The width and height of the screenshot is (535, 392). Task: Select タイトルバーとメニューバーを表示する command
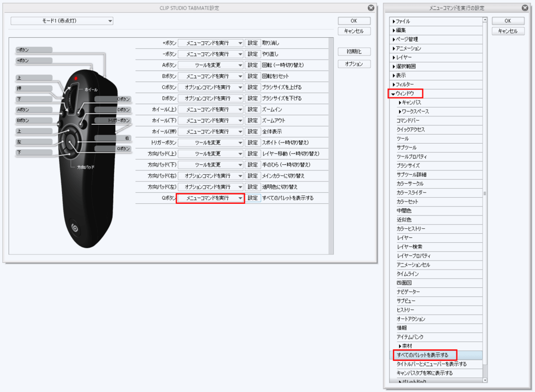coord(436,364)
